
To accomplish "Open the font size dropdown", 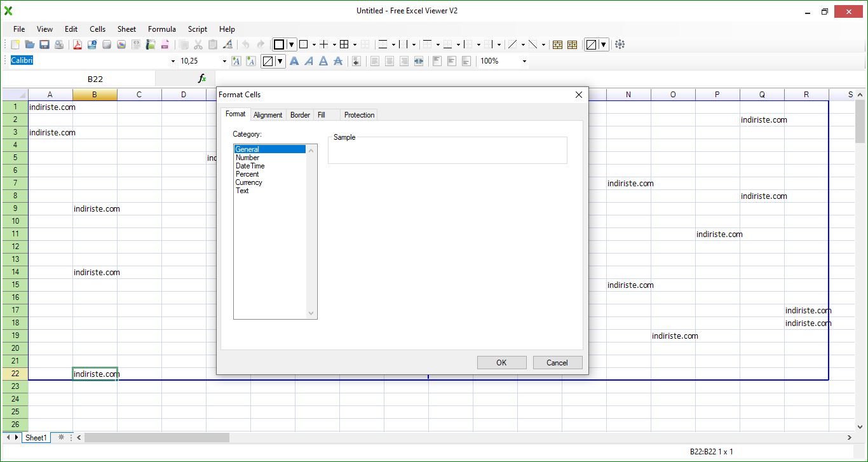I will coord(224,61).
